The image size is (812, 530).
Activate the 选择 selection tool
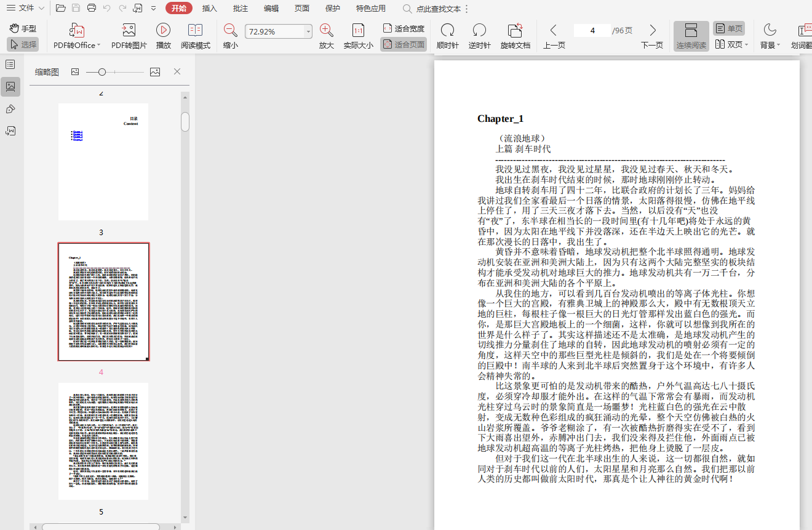(23, 44)
